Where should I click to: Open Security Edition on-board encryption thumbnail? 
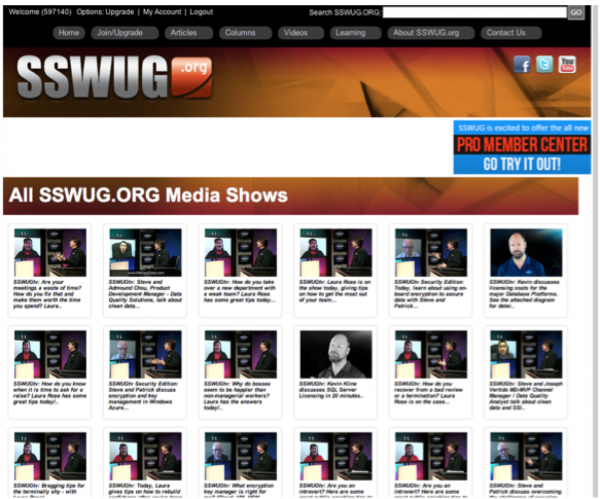[x=431, y=253]
